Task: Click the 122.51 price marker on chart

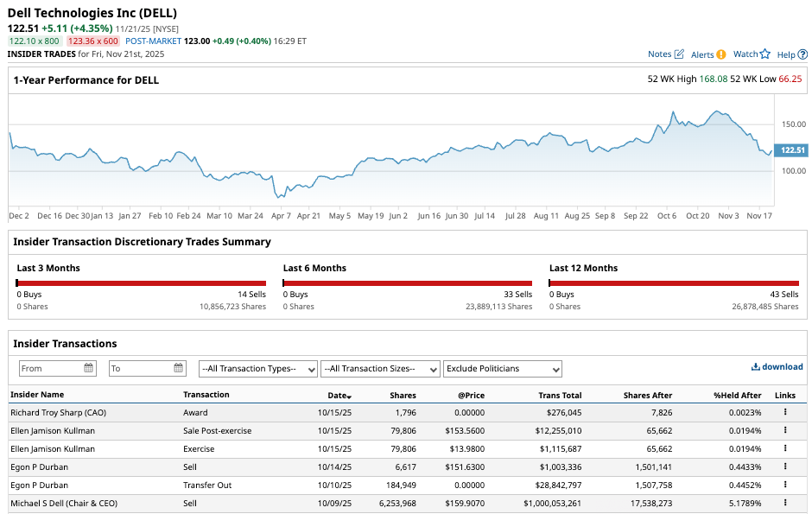Action: (x=791, y=150)
